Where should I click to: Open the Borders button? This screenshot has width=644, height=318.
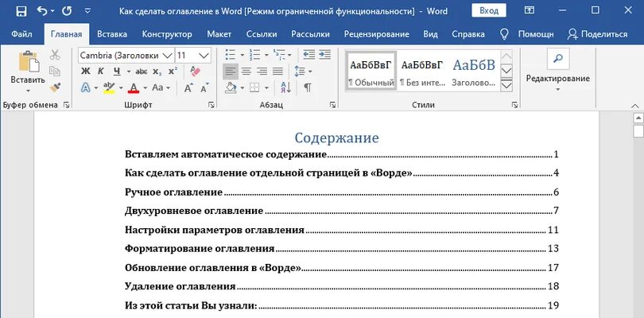[x=255, y=87]
